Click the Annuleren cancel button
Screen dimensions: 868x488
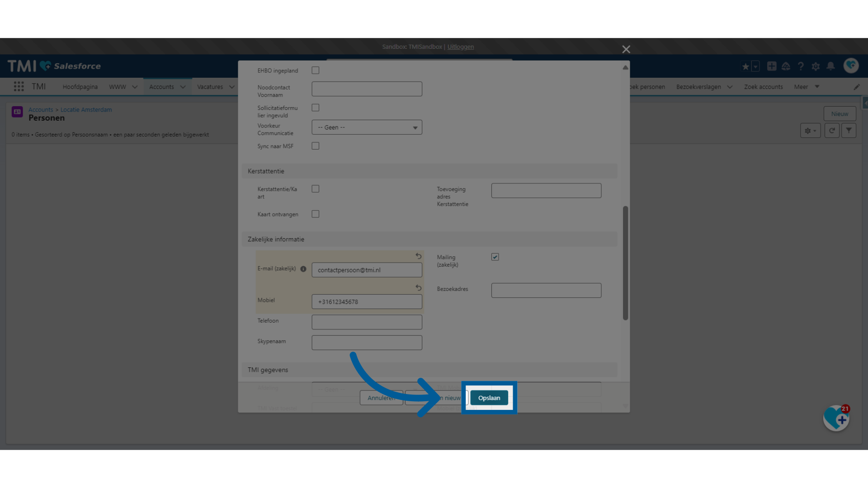tap(381, 398)
